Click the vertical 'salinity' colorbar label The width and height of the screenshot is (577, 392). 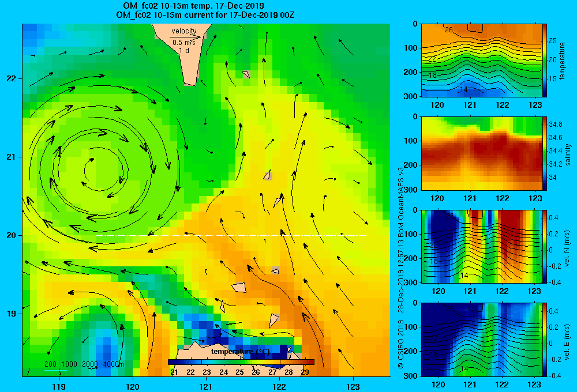(568, 154)
